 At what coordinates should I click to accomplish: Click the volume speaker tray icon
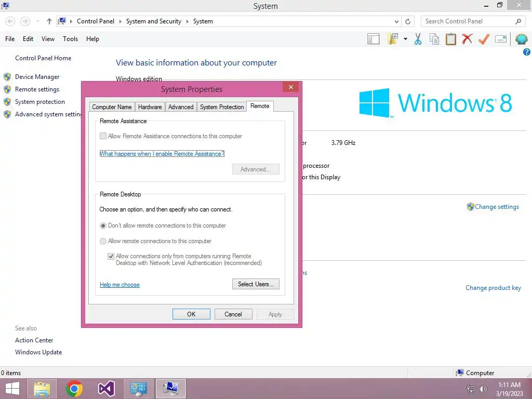pyautogui.click(x=483, y=389)
